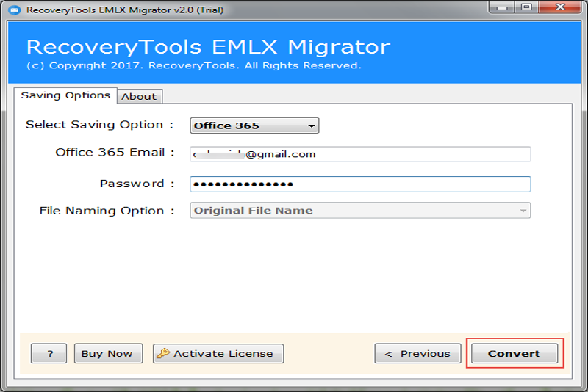The height and width of the screenshot is (392, 588).
Task: Go back with the Previous button
Action: [417, 353]
